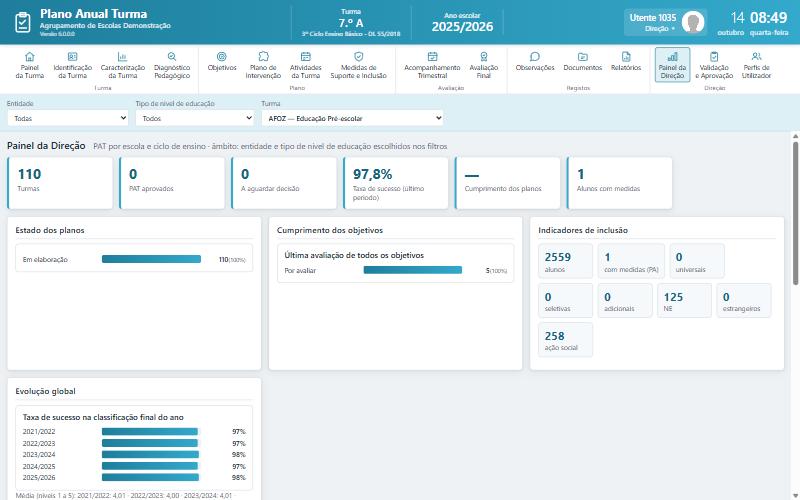Click the A aguardar decisão card
Screen dimensions: 800x500
pyautogui.click(x=284, y=183)
